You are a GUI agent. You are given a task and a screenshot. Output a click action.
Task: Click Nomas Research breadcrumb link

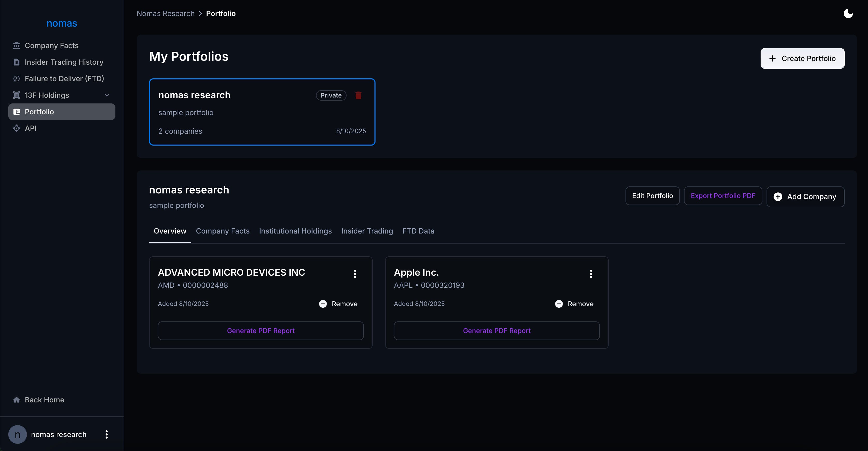click(165, 13)
